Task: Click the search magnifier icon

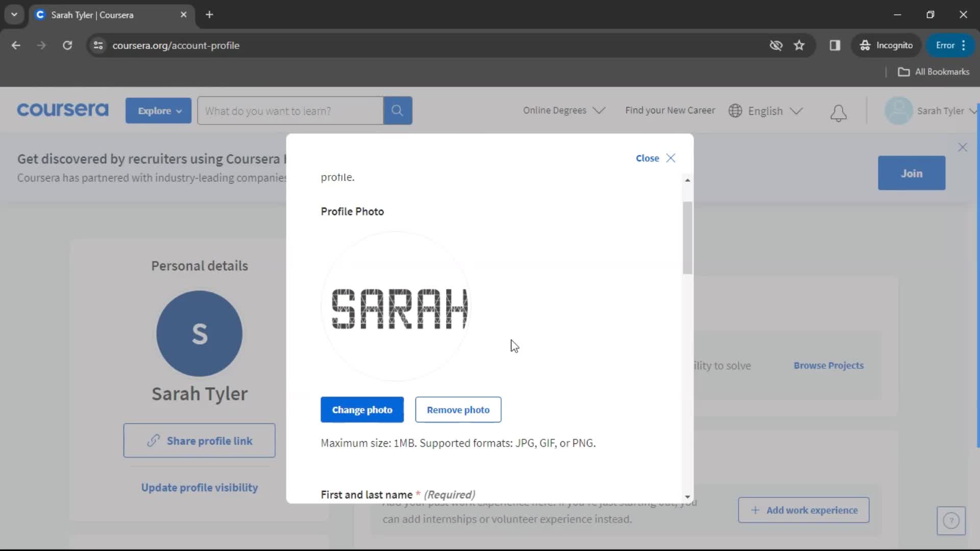Action: (397, 110)
